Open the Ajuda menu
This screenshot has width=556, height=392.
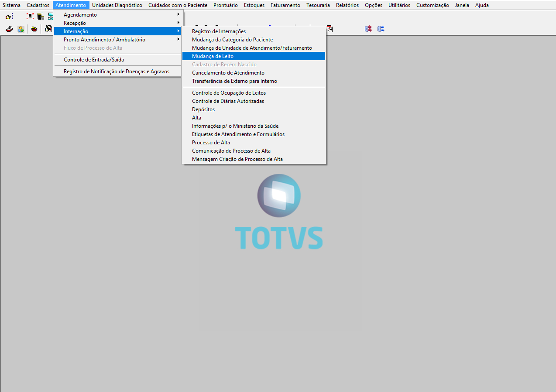tap(482, 5)
